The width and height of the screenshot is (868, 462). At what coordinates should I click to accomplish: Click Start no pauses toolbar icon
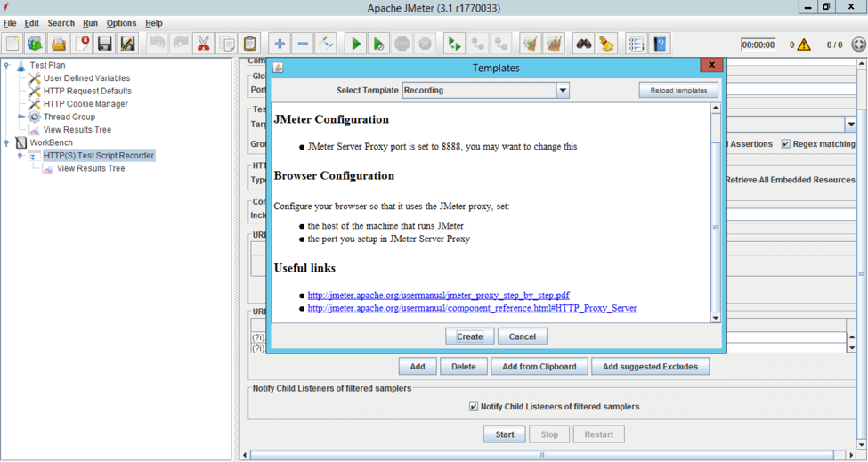379,44
